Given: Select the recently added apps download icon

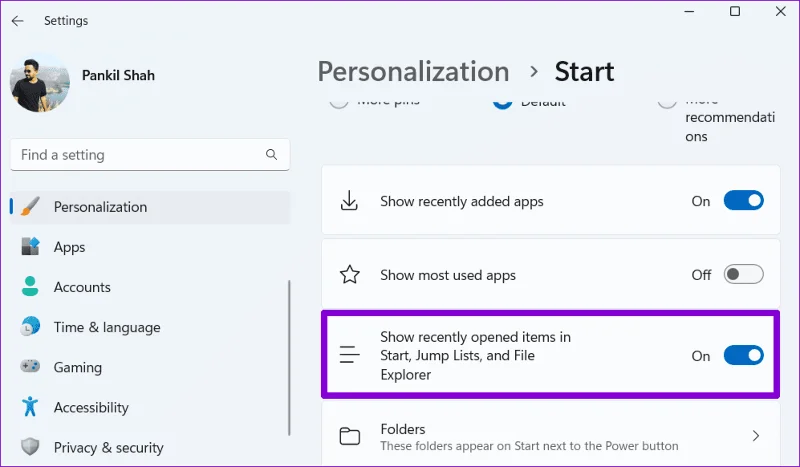Looking at the screenshot, I should pyautogui.click(x=349, y=201).
